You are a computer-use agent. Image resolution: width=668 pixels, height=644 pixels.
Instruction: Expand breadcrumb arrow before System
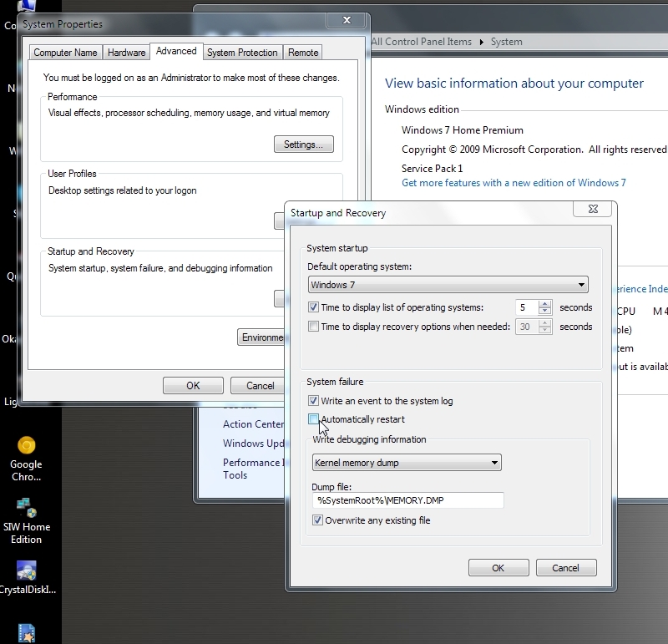[482, 42]
